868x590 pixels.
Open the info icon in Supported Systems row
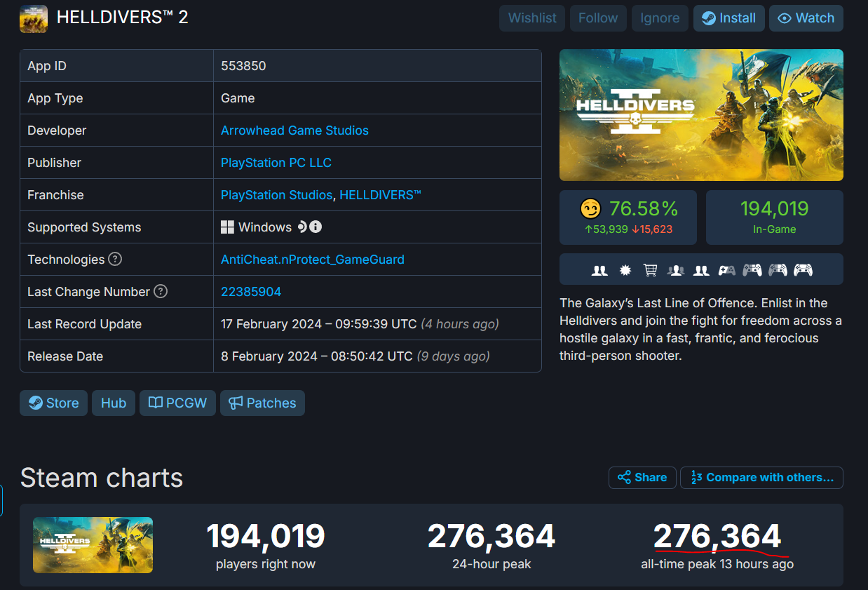point(316,227)
